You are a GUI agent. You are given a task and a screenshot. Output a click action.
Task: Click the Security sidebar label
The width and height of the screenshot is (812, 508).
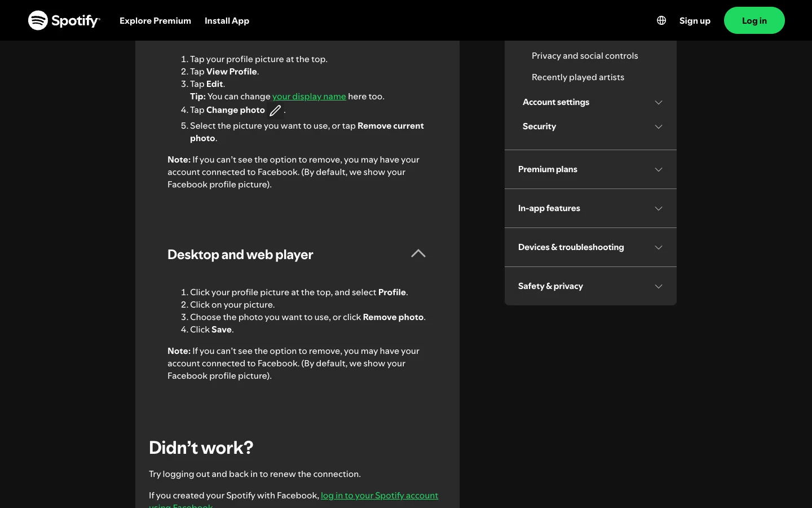point(539,126)
